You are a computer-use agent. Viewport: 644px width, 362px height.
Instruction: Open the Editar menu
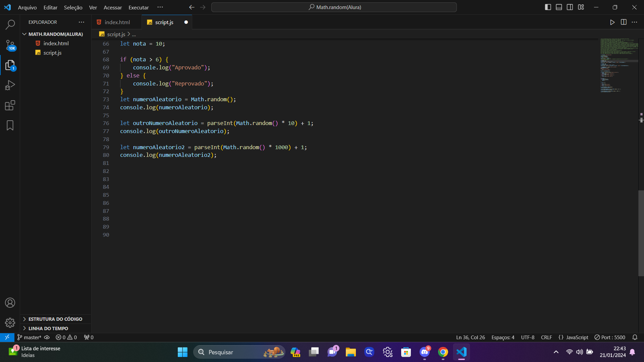tap(50, 7)
